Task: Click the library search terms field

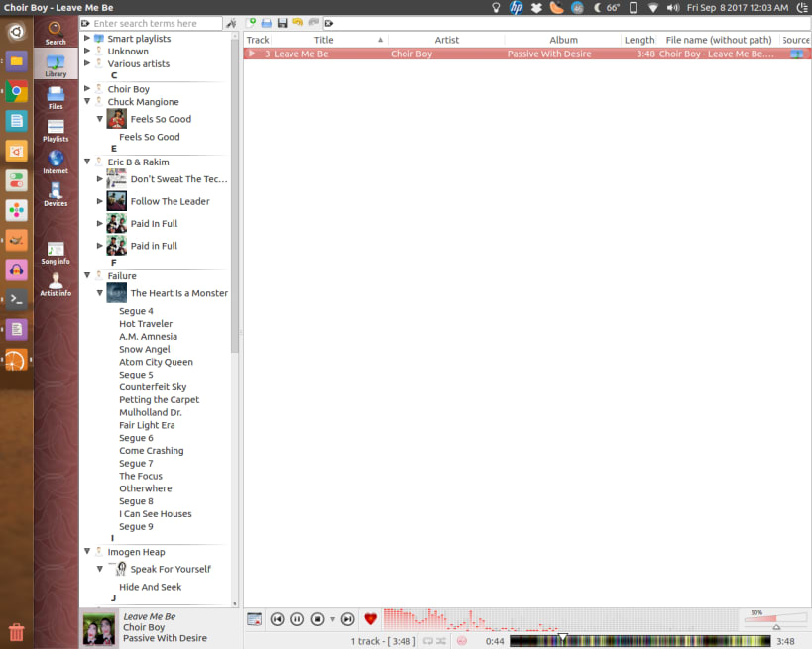Action: click(x=152, y=24)
